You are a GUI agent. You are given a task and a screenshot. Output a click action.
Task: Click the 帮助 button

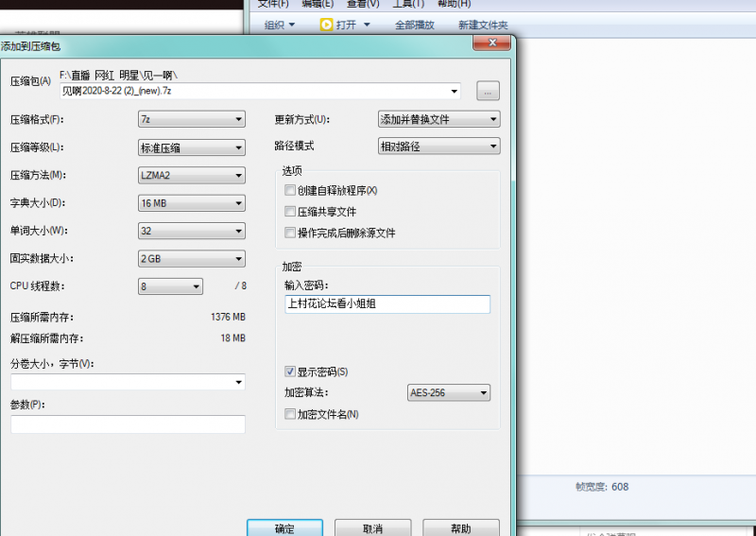(460, 528)
